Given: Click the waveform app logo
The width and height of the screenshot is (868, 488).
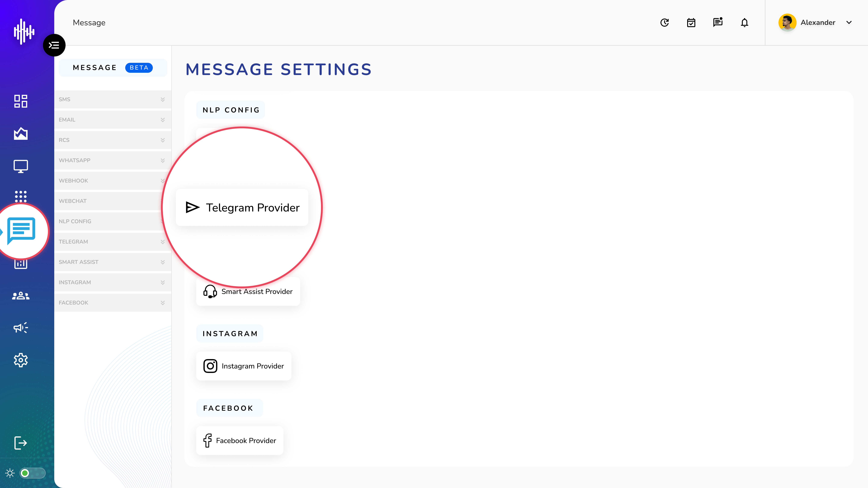Looking at the screenshot, I should (x=24, y=31).
